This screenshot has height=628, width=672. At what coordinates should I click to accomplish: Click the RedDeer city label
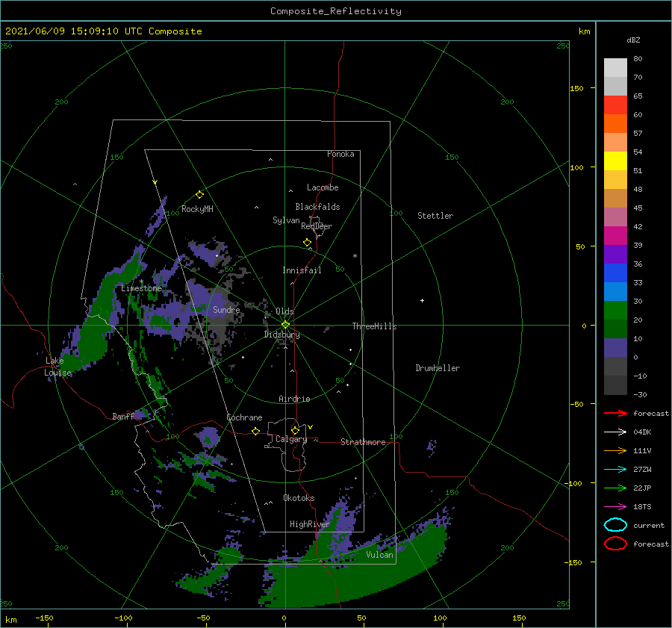coord(317,226)
